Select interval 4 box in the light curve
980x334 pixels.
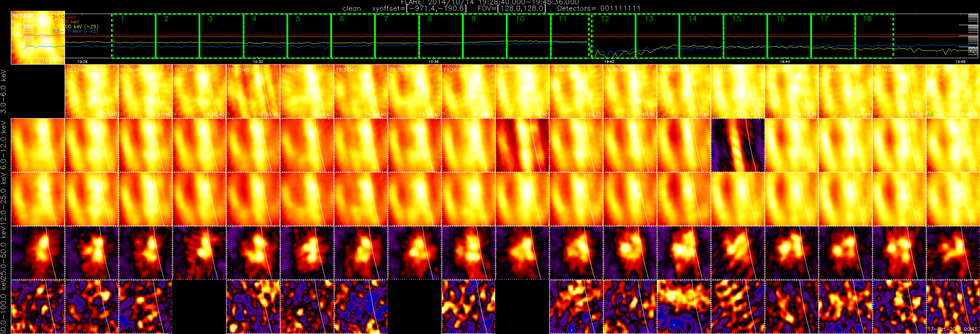click(265, 36)
